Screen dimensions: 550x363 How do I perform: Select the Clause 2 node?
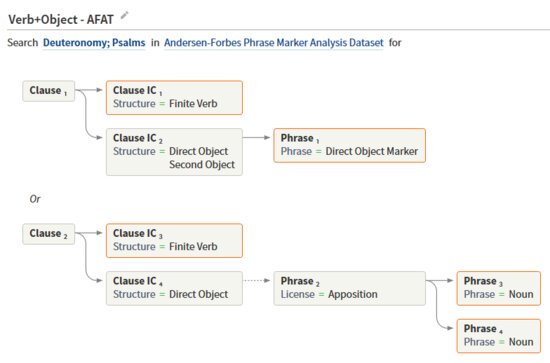coord(48,234)
